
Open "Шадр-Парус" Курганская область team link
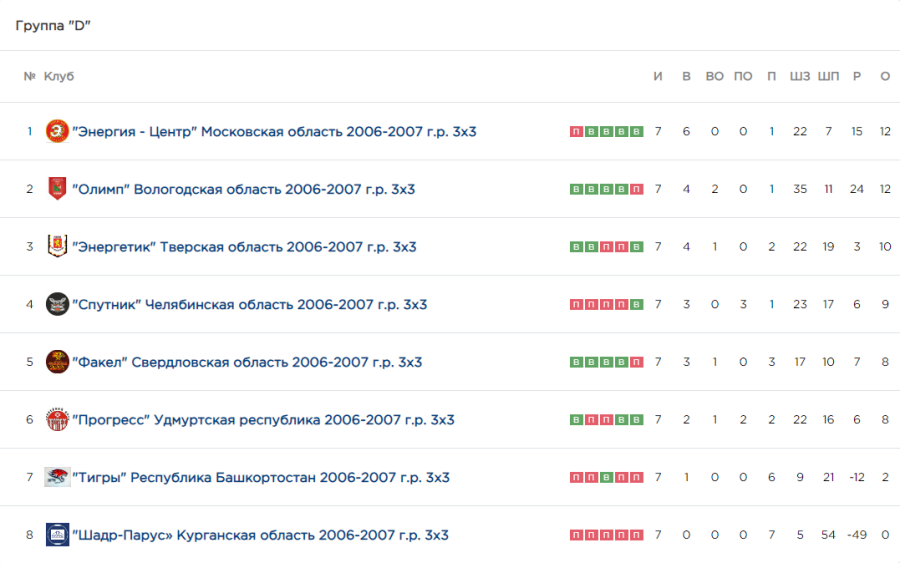(260, 535)
